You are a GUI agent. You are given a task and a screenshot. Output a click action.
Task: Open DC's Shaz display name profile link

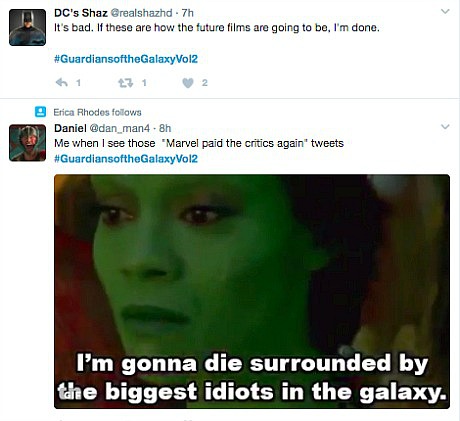click(81, 13)
